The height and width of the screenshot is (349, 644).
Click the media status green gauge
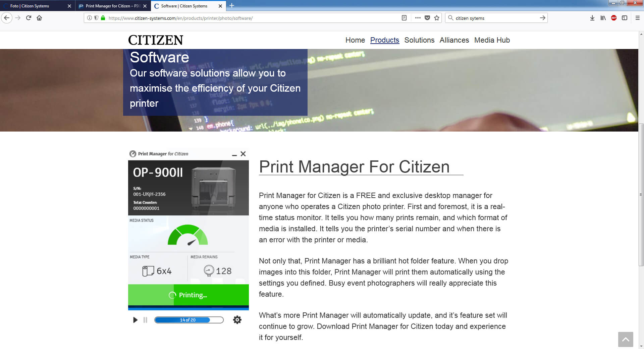188,235
